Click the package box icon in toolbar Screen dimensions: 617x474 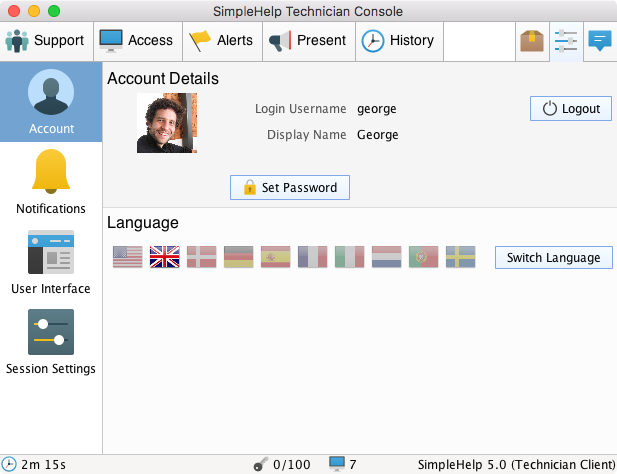coord(532,41)
